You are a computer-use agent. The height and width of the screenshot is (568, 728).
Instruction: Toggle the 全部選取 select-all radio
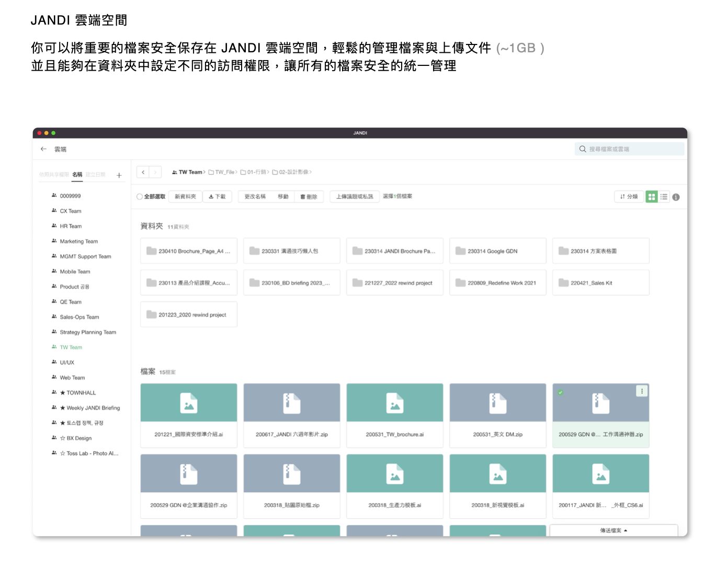[x=140, y=197]
